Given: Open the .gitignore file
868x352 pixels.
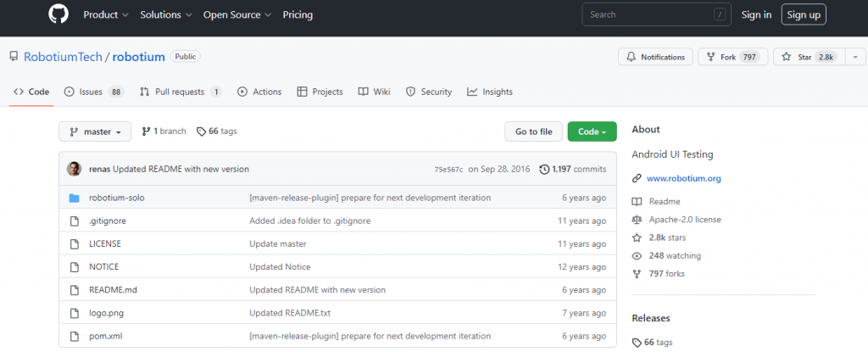Looking at the screenshot, I should 108,221.
